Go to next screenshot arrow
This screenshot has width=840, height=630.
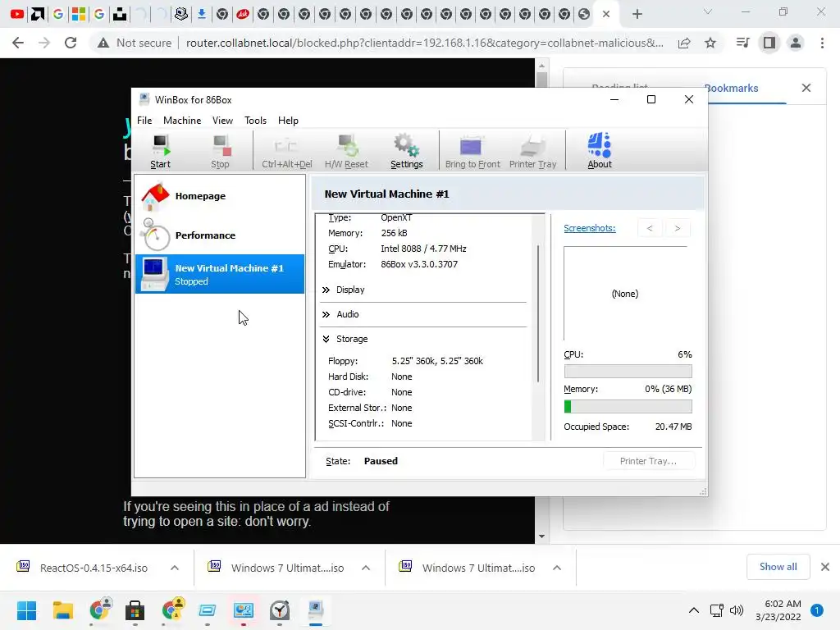click(677, 228)
